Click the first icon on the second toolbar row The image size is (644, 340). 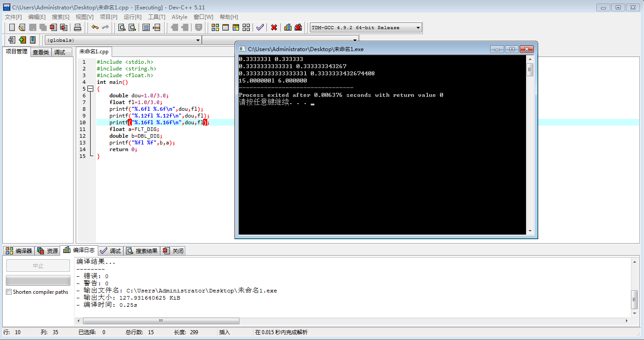pos(12,40)
